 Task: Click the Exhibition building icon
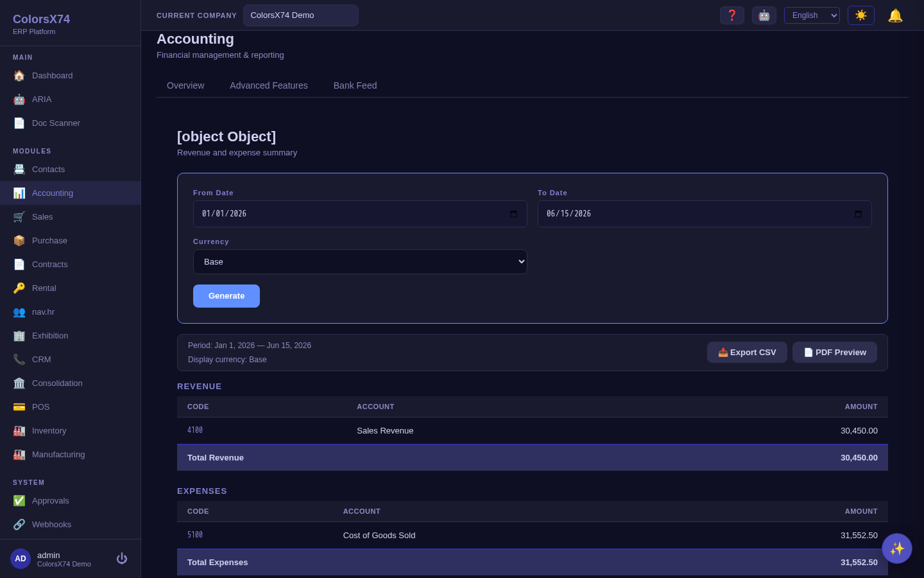[x=19, y=336]
